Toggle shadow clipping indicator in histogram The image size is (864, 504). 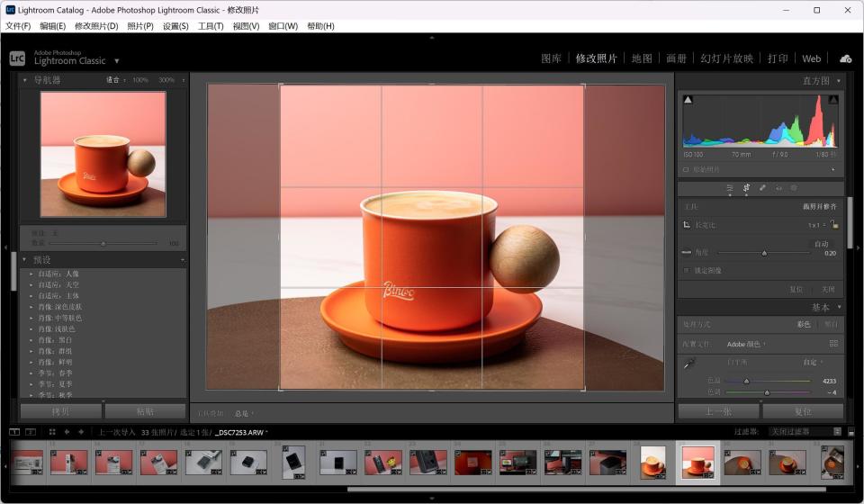(688, 100)
